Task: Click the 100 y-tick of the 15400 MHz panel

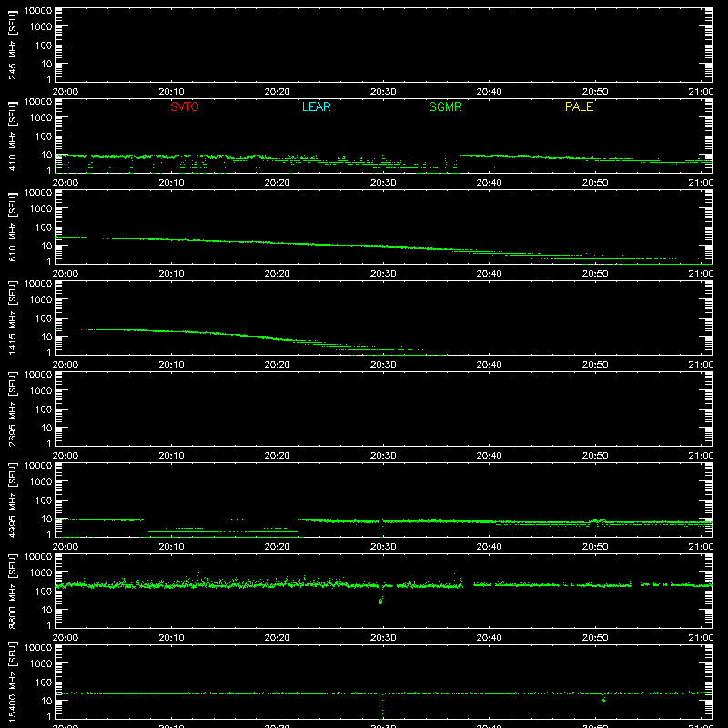Action: click(x=44, y=682)
